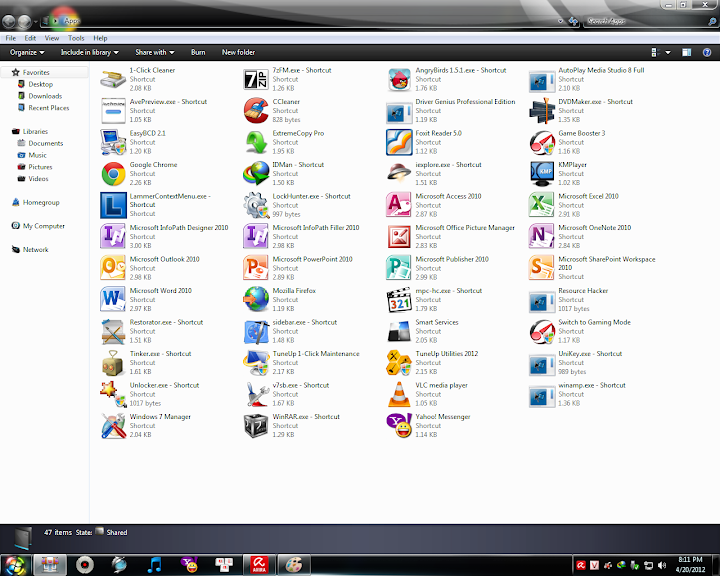The image size is (720, 576).
Task: Select the AngryBirds 1.5.1.exe shortcut icon
Action: pyautogui.click(x=399, y=79)
